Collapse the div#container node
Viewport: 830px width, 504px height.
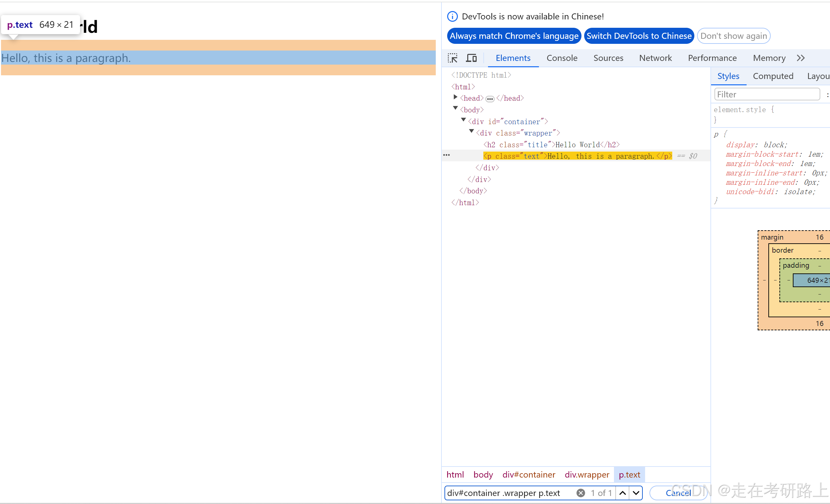click(464, 120)
